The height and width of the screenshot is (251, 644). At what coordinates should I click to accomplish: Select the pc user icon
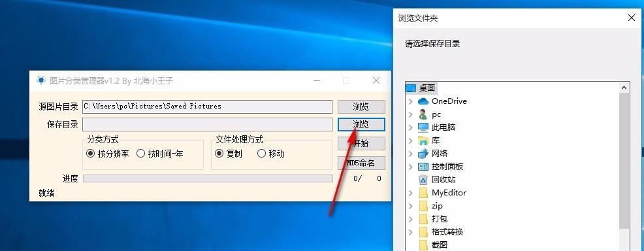pos(423,114)
